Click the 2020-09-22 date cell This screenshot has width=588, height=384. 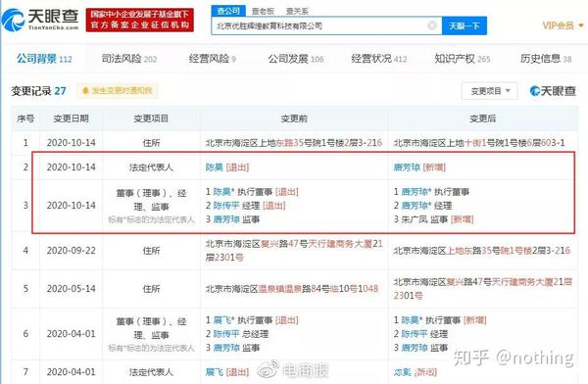pos(72,251)
